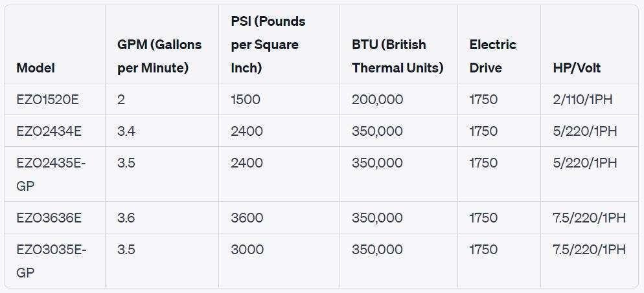This screenshot has width=644, height=293.
Task: Click the 1500 PSI value cell
Action: [246, 100]
